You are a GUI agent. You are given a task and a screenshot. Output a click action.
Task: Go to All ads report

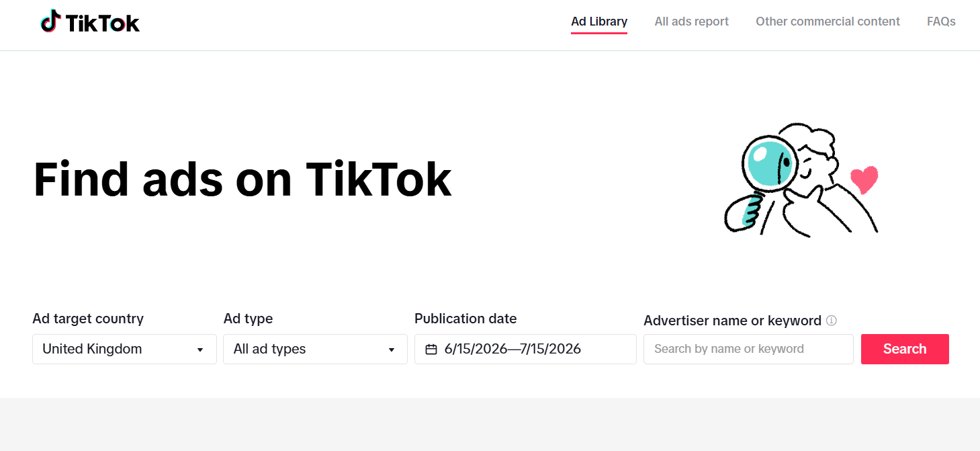click(691, 22)
